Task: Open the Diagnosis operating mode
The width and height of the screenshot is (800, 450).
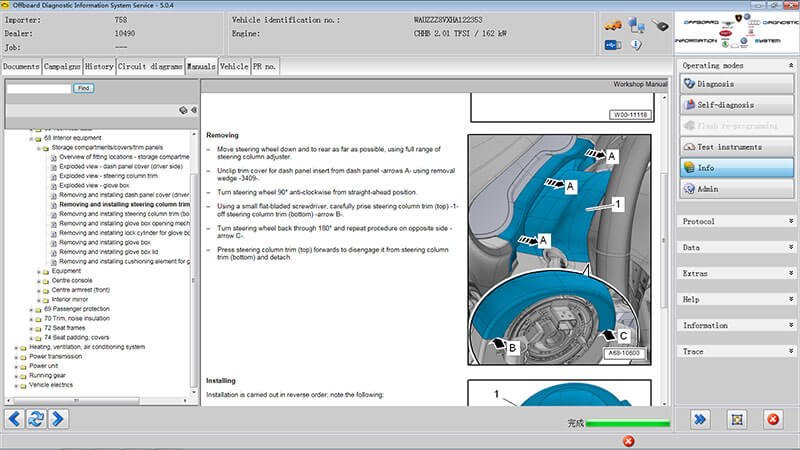Action: (737, 84)
